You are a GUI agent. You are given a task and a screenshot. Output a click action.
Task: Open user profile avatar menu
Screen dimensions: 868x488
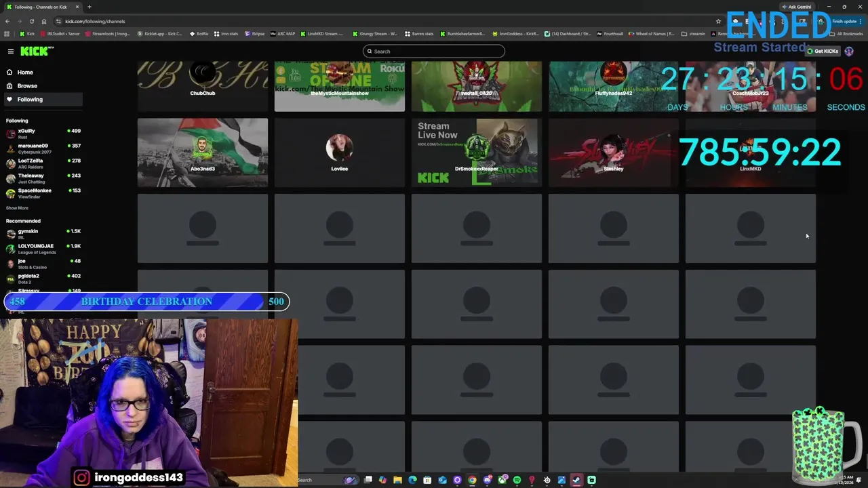tap(849, 51)
